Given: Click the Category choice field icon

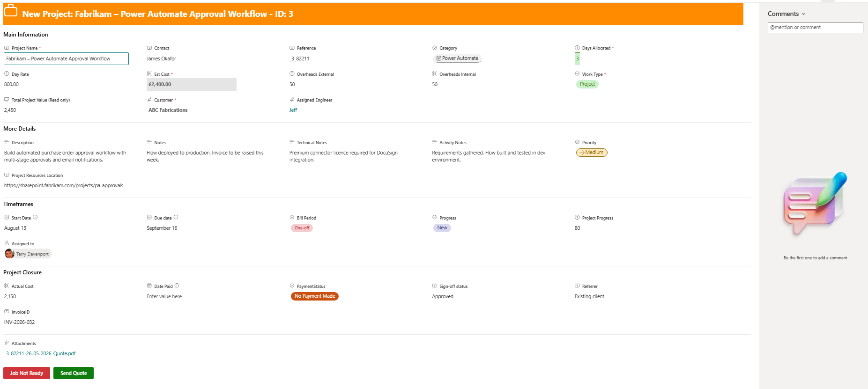Looking at the screenshot, I should click(x=435, y=48).
